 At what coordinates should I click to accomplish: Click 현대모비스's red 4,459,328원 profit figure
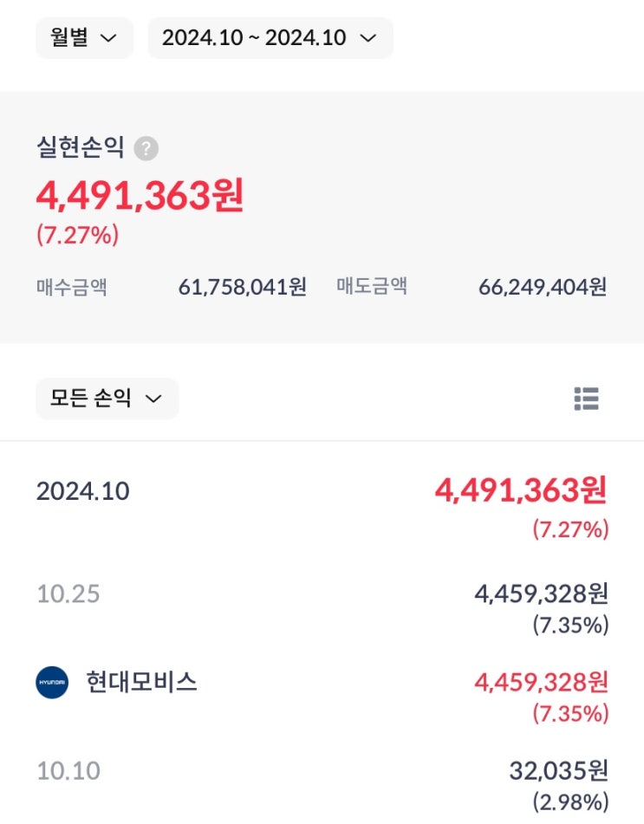[541, 683]
